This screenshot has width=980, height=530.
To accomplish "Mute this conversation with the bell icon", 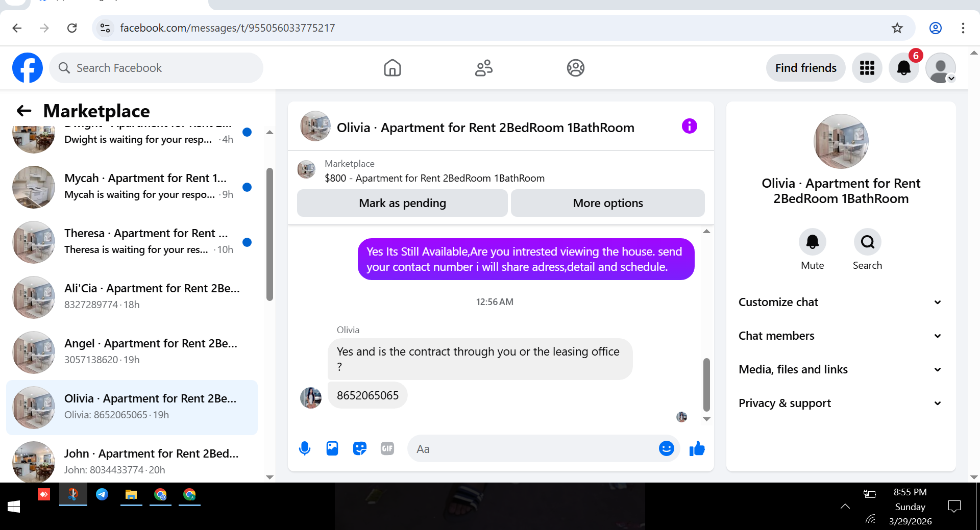I will click(813, 242).
